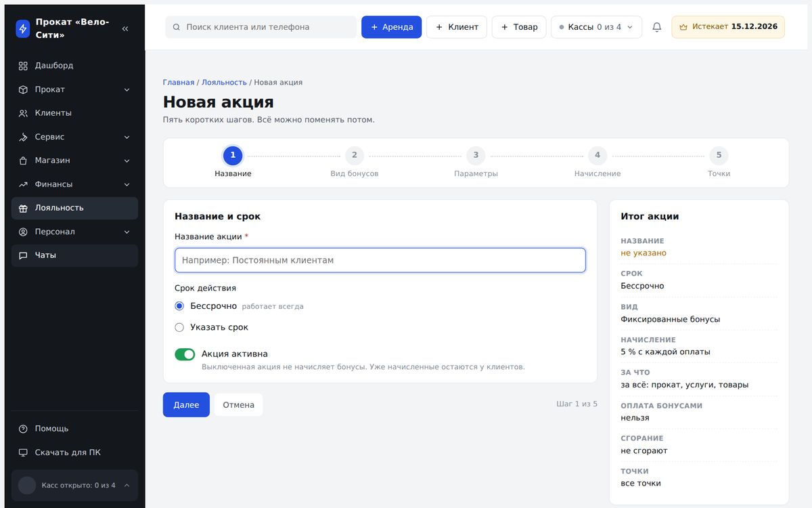Open Помощь in the sidebar
The image size is (812, 508).
click(74, 429)
